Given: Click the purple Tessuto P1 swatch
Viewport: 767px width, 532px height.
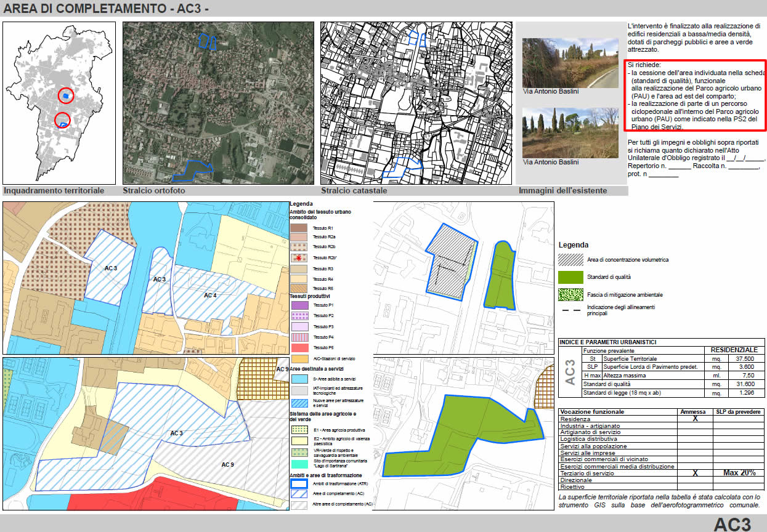Looking at the screenshot, I should coord(299,305).
